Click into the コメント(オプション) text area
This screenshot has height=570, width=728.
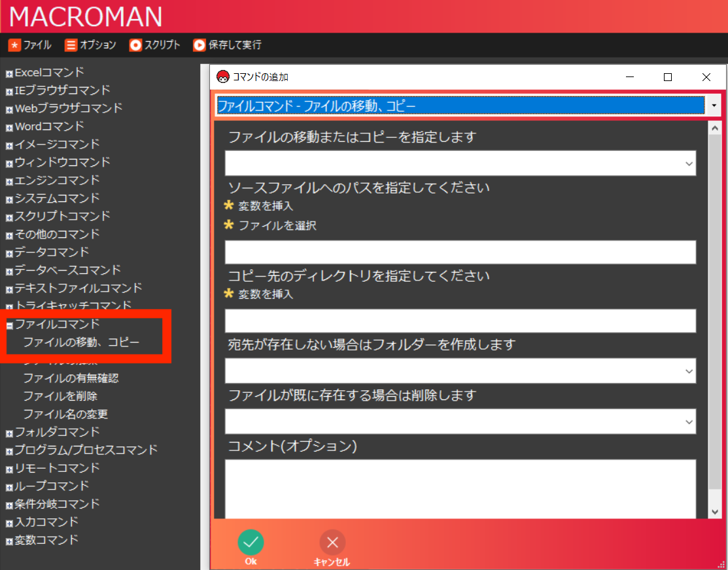(460, 489)
